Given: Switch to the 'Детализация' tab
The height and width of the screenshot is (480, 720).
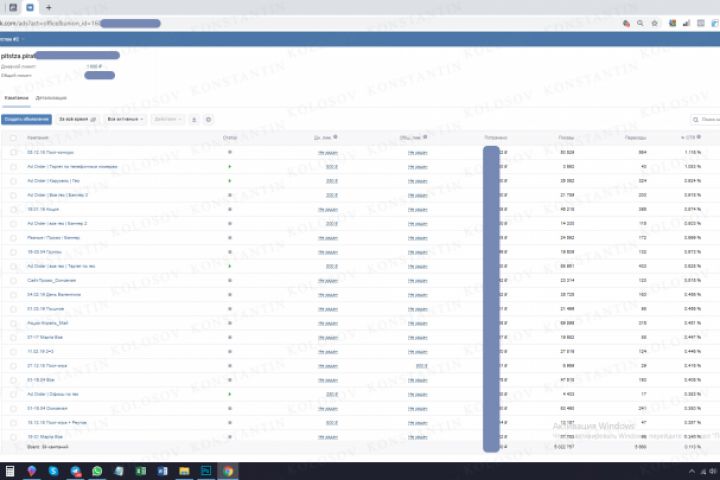Looking at the screenshot, I should pyautogui.click(x=51, y=98).
